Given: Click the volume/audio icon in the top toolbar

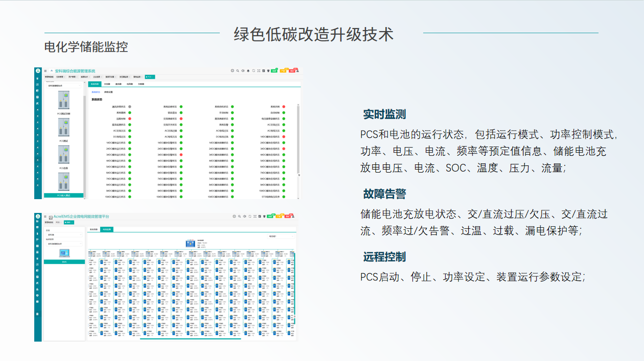Looking at the screenshot, I should tap(243, 71).
